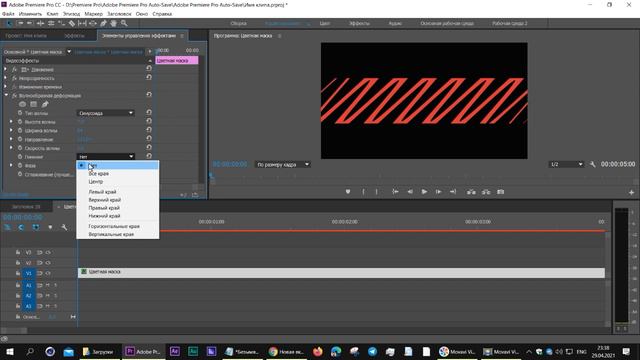Create rectangle mask for wave warp effect
Screen dimensions: 640x360
tap(33, 104)
